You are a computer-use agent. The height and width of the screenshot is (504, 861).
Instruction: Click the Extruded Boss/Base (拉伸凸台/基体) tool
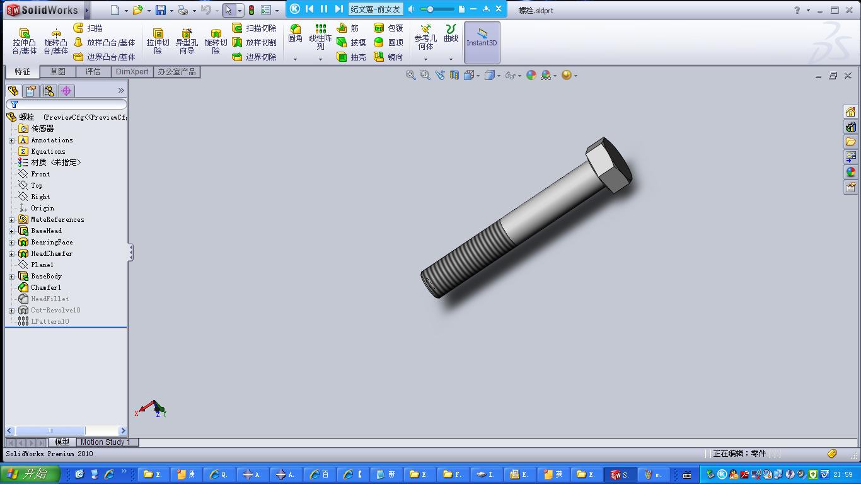[25, 42]
